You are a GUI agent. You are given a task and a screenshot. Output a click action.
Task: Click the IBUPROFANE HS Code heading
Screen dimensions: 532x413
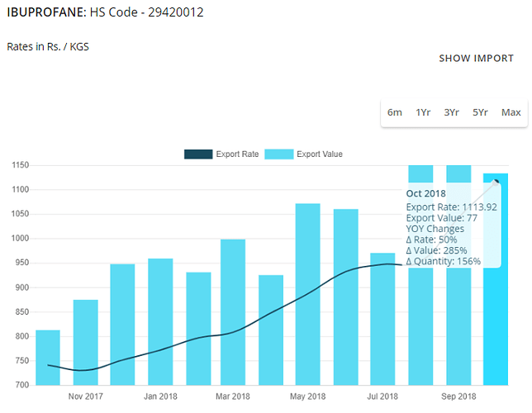click(x=106, y=13)
